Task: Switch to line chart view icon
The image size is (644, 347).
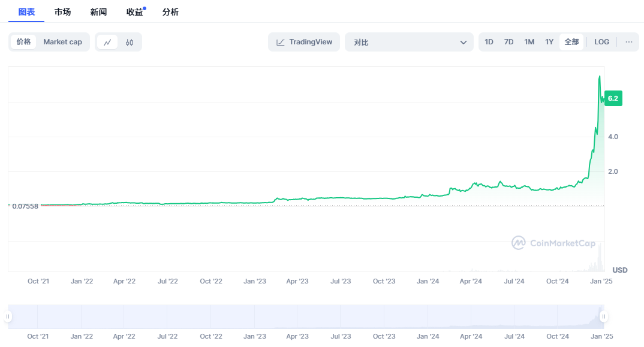Action: [x=107, y=42]
